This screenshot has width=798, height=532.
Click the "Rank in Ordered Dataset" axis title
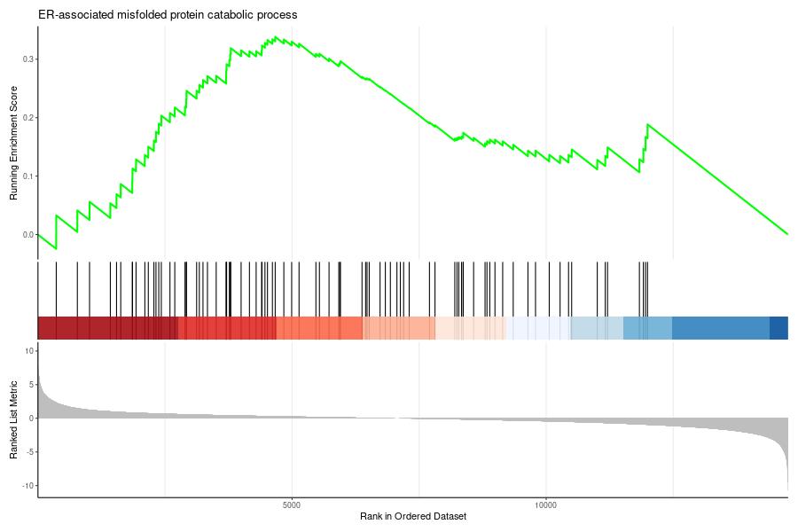[x=412, y=516]
